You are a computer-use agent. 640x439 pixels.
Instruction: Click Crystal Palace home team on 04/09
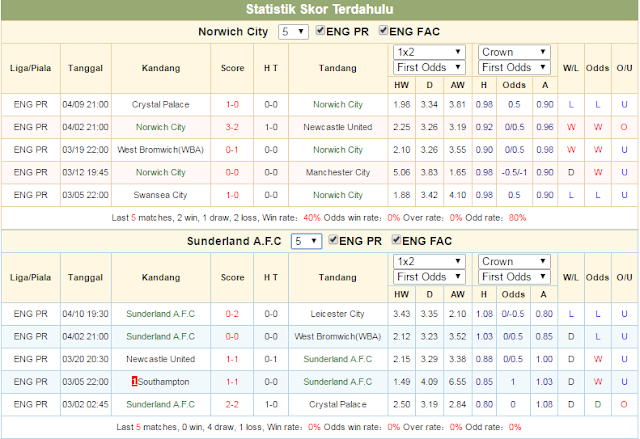pyautogui.click(x=160, y=104)
